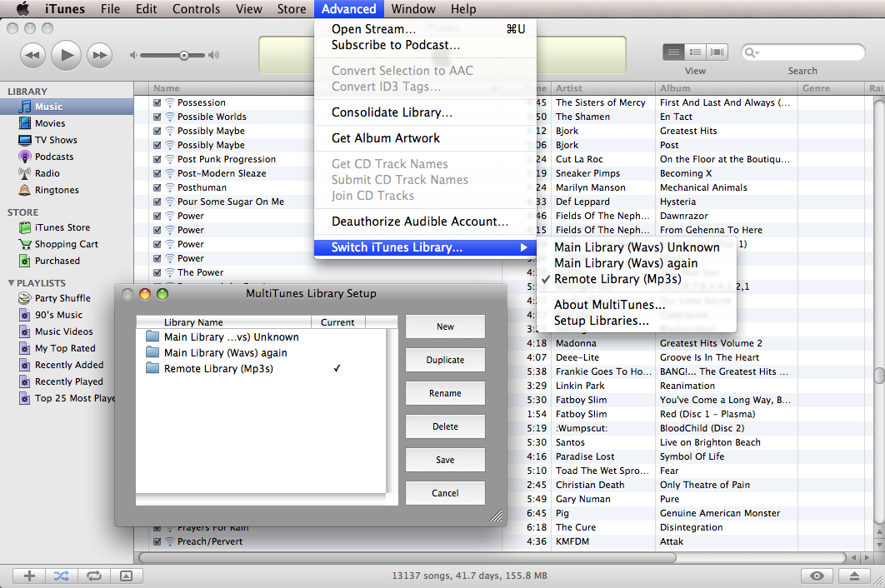Click the Library Name column header
The height and width of the screenshot is (588, 885).
coord(224,322)
